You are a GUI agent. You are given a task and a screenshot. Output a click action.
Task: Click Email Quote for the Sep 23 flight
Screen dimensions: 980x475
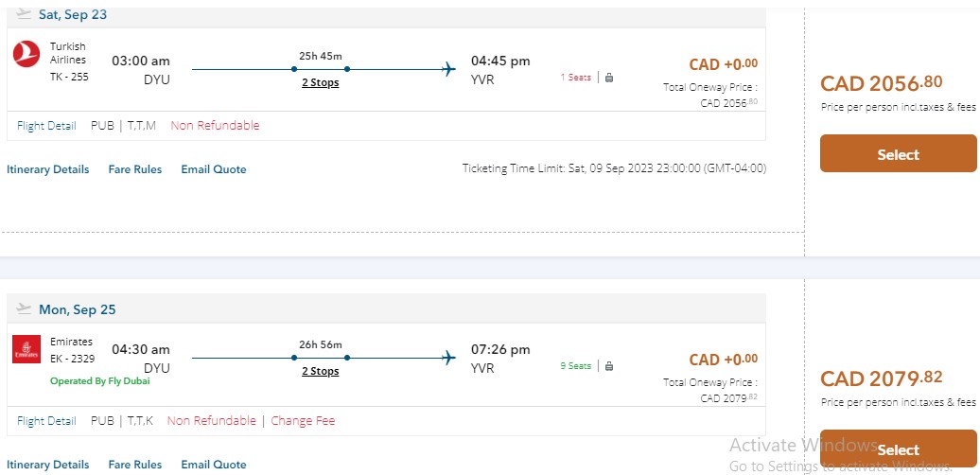point(214,169)
